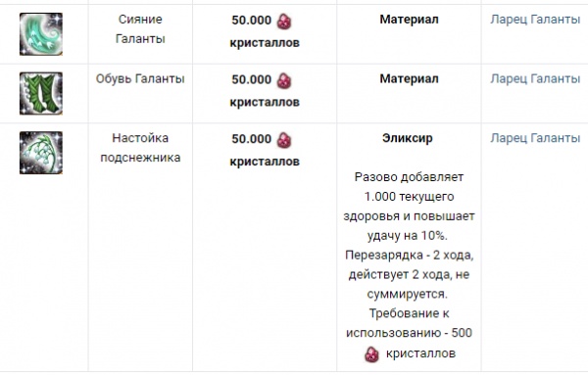Image resolution: width=588 pixels, height=375 pixels.
Task: Click crystal icon beside 500 кристаллов requirement
Action: (x=371, y=354)
